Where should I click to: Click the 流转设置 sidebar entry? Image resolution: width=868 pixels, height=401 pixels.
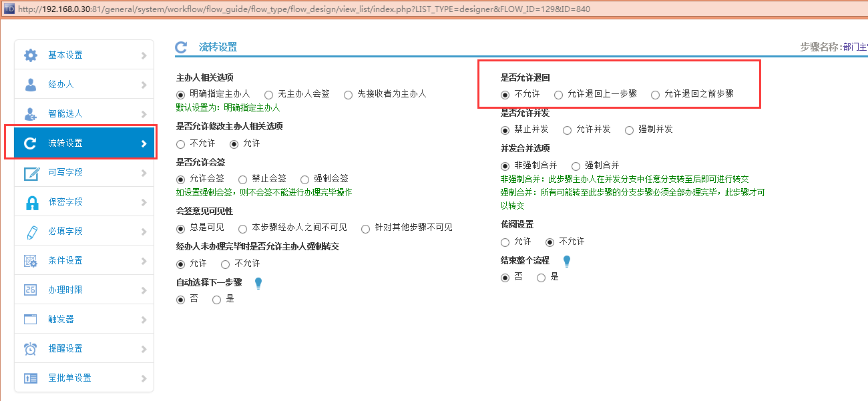pyautogui.click(x=65, y=143)
